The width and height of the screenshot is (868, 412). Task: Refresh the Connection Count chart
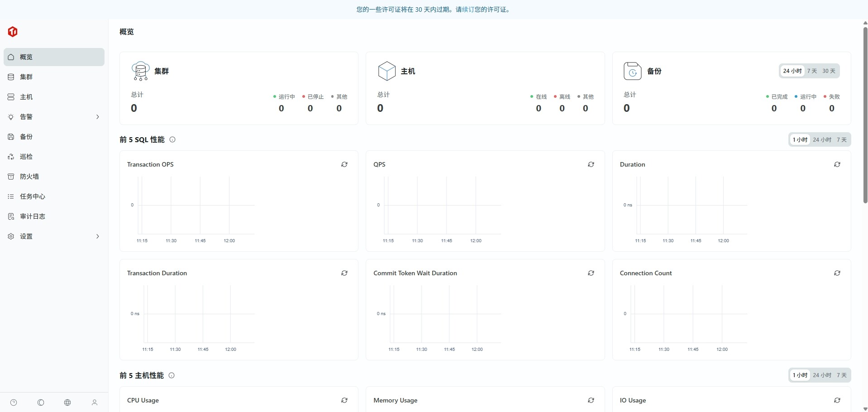837,273
